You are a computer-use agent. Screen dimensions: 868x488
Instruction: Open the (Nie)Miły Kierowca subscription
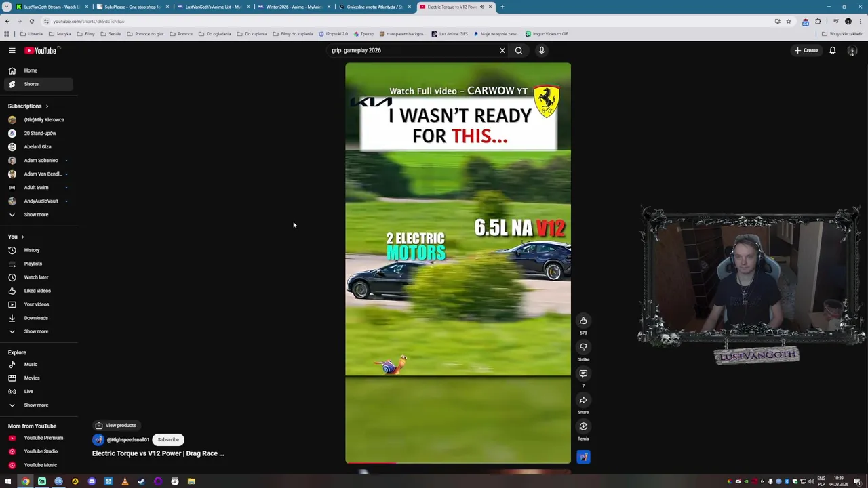click(x=37, y=119)
